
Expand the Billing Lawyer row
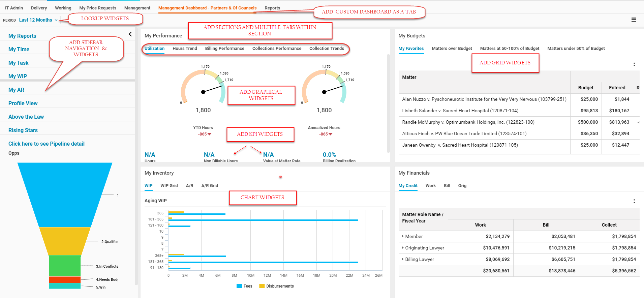403,259
